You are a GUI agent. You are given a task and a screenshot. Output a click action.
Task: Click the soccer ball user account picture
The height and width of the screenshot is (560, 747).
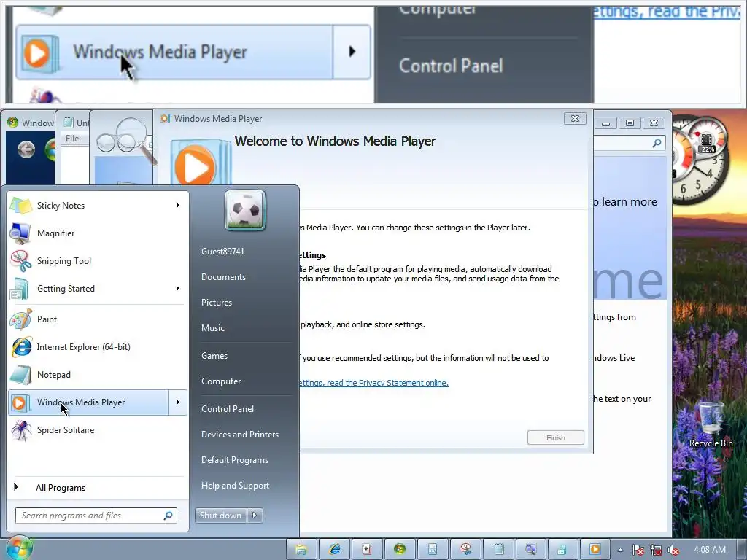(x=245, y=210)
